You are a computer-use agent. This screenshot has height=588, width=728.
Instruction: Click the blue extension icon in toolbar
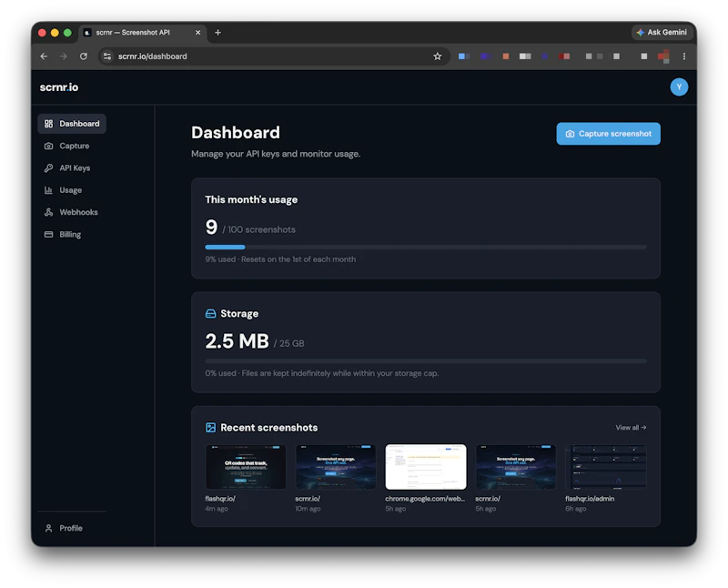(x=464, y=56)
